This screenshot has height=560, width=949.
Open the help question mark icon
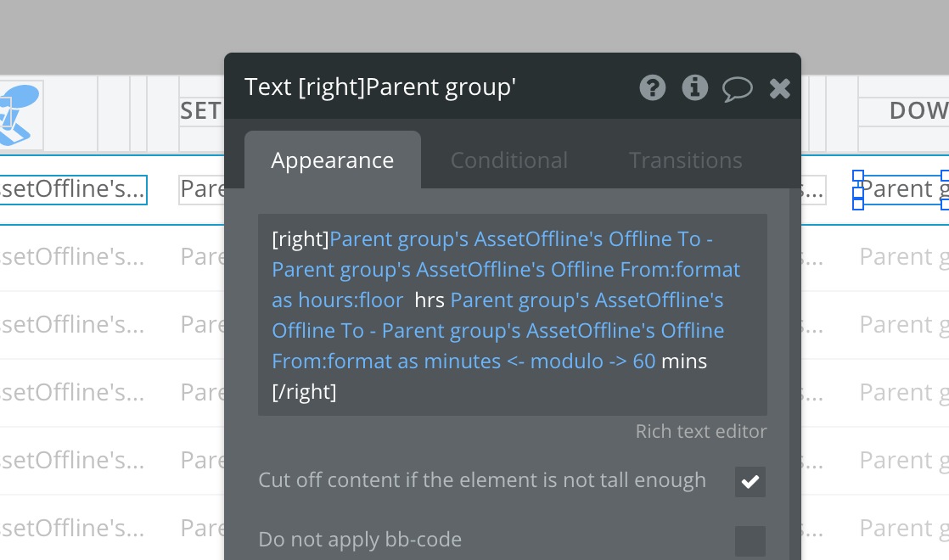coord(652,87)
